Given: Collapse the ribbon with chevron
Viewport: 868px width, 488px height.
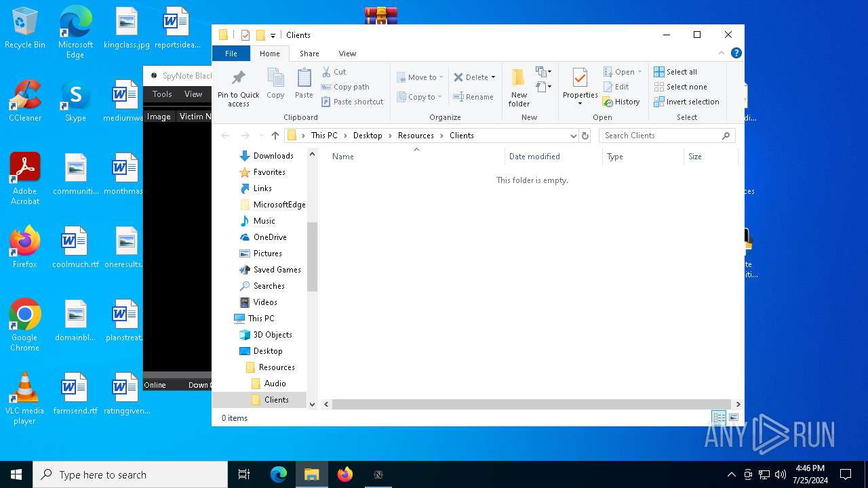Looking at the screenshot, I should click(722, 53).
